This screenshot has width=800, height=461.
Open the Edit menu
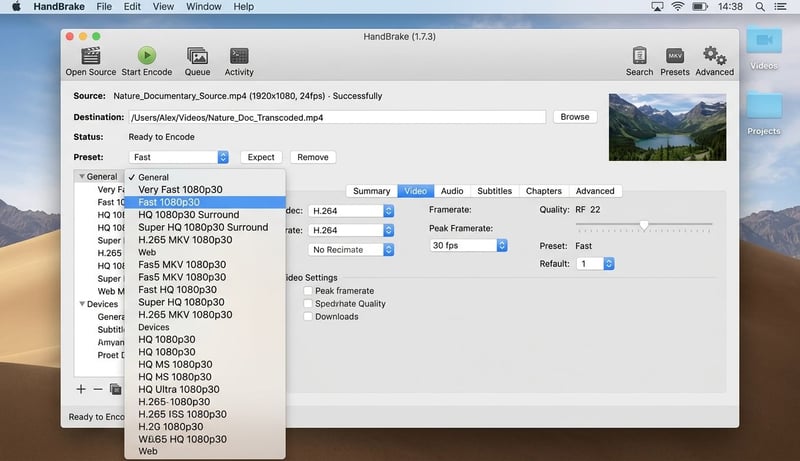click(132, 7)
